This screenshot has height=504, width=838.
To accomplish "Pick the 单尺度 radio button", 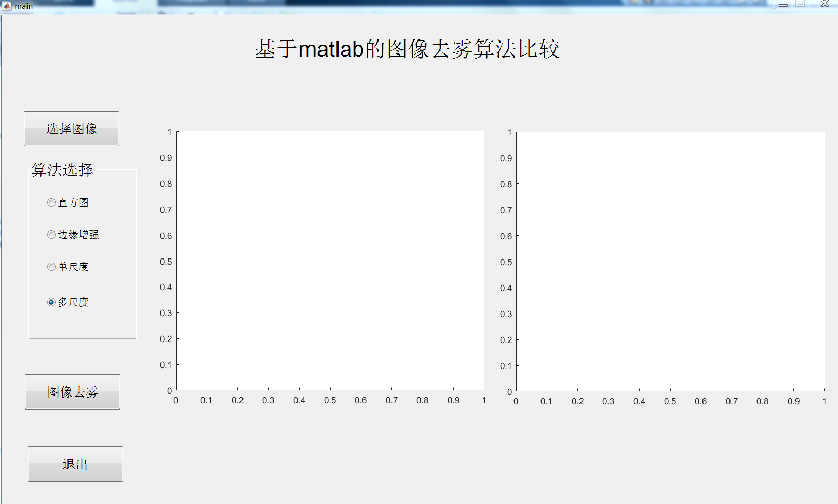I will [x=68, y=267].
